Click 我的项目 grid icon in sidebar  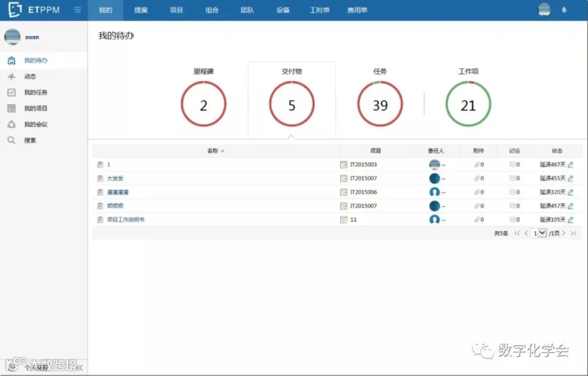[x=12, y=109]
